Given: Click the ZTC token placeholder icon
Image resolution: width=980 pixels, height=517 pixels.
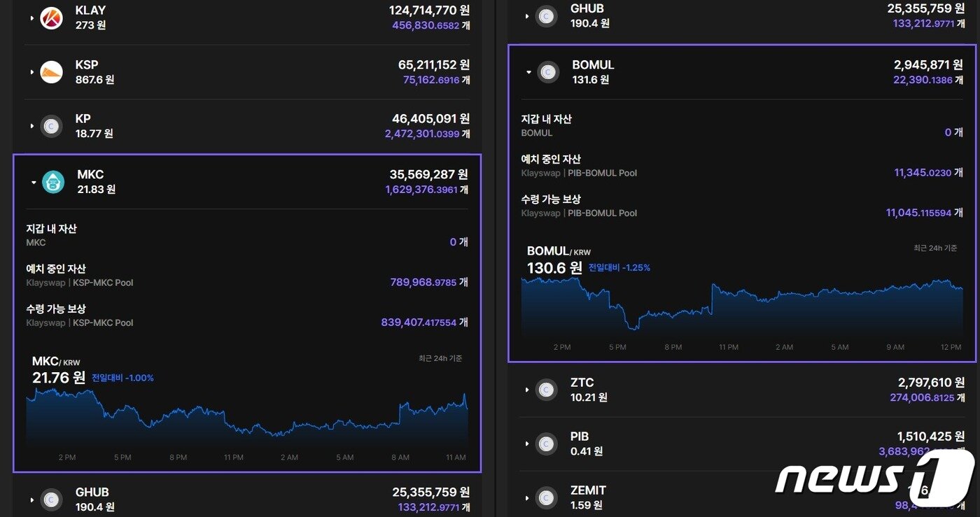Looking at the screenshot, I should tap(546, 390).
